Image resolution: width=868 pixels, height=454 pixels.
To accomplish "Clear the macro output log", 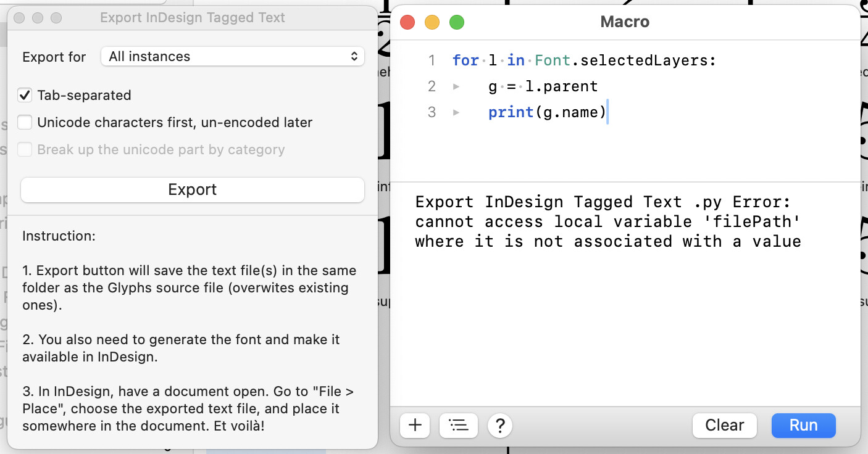I will [x=724, y=425].
